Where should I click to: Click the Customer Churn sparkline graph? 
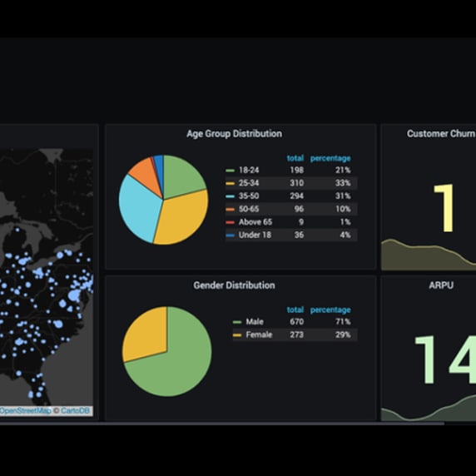pyautogui.click(x=429, y=255)
